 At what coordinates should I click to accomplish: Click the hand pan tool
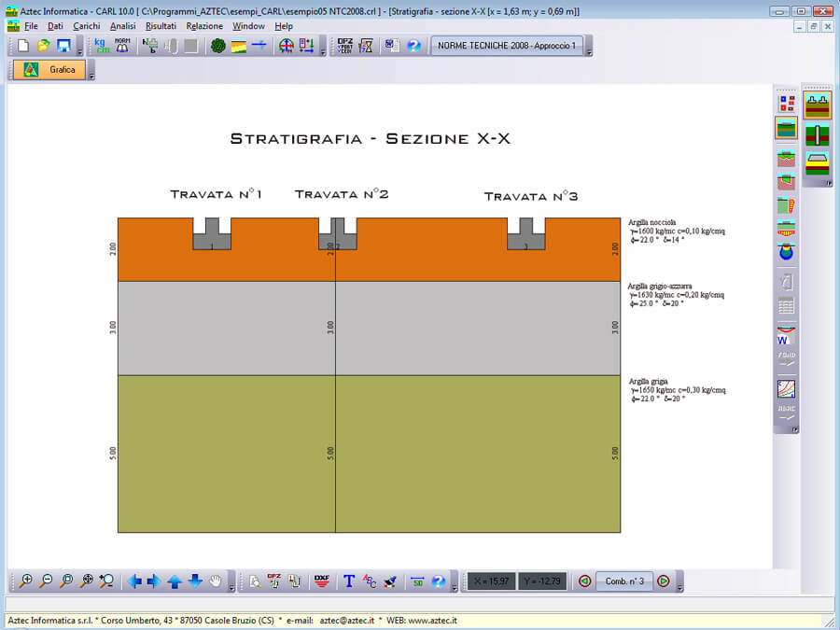click(216, 581)
